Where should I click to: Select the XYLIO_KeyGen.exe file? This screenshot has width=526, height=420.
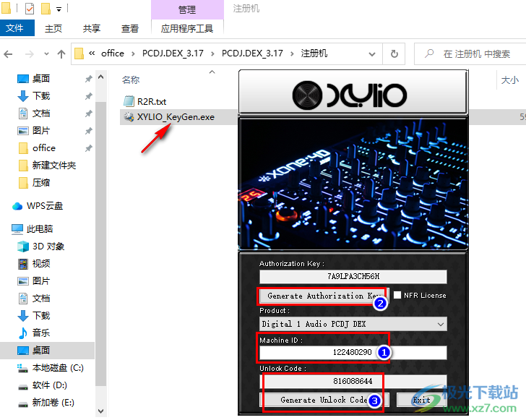tap(176, 117)
